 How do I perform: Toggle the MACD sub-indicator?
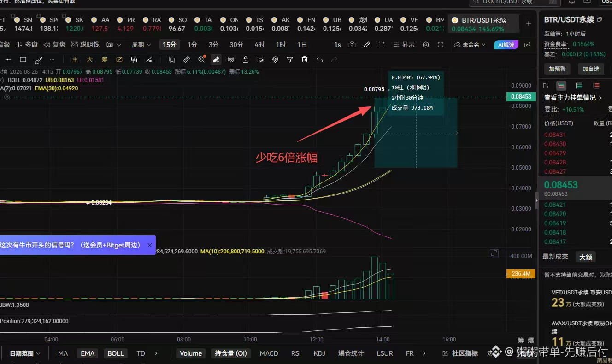[269, 353]
